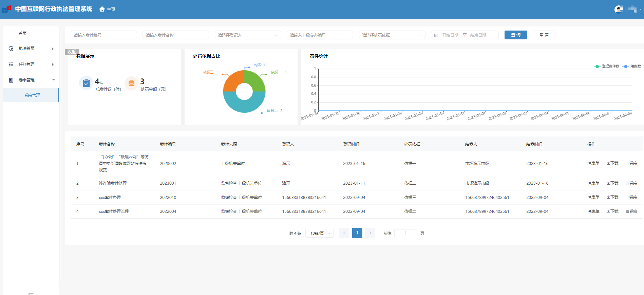The height and width of the screenshot is (295, 644).
Task: Open 表单 for case 2023001
Action: (x=593, y=183)
